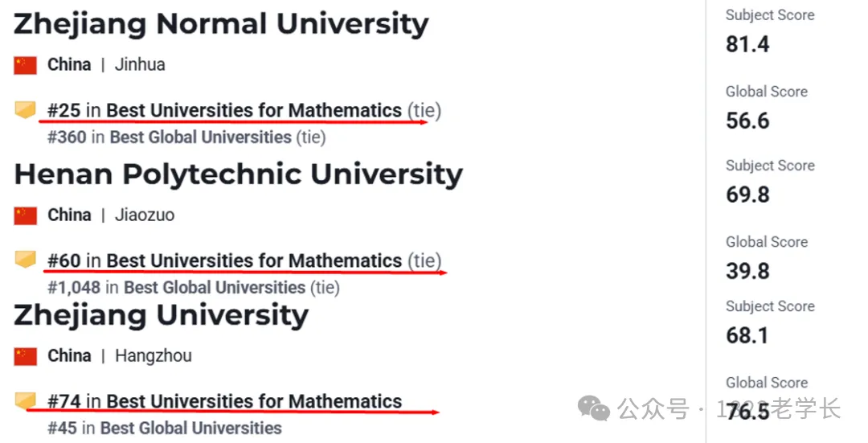The height and width of the screenshot is (443, 868).
Task: Click the Jinhua city label
Action: click(140, 65)
